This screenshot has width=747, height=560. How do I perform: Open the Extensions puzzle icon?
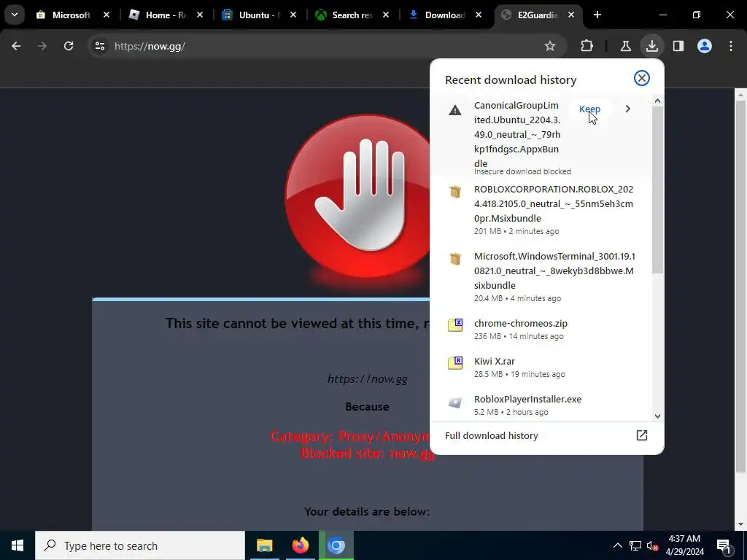tap(587, 46)
